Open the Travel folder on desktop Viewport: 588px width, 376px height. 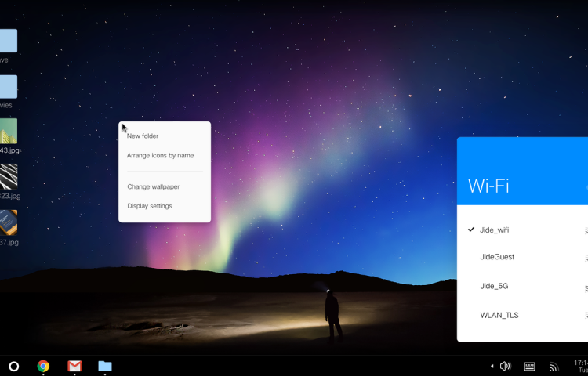(x=7, y=42)
